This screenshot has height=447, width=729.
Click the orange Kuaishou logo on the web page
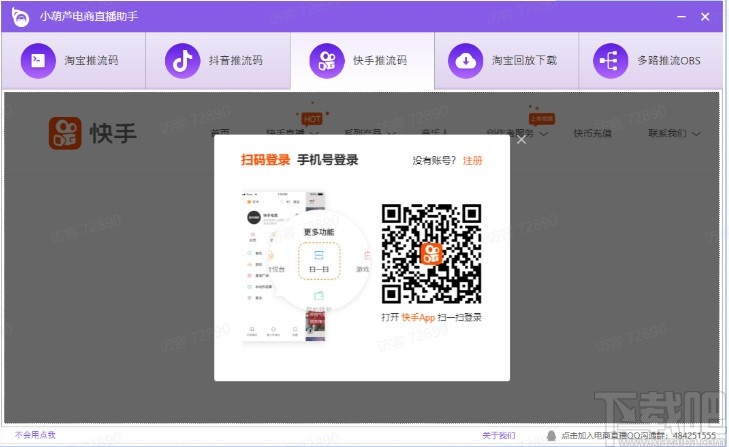click(65, 133)
